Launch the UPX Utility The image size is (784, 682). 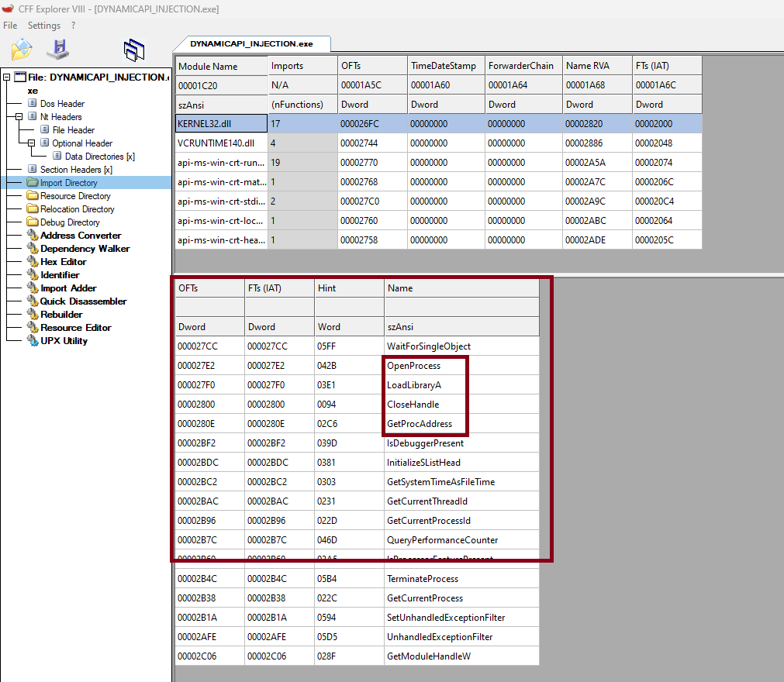(62, 340)
